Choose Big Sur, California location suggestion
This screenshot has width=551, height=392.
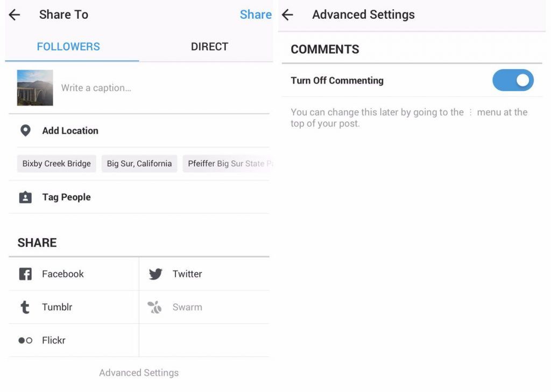point(139,164)
